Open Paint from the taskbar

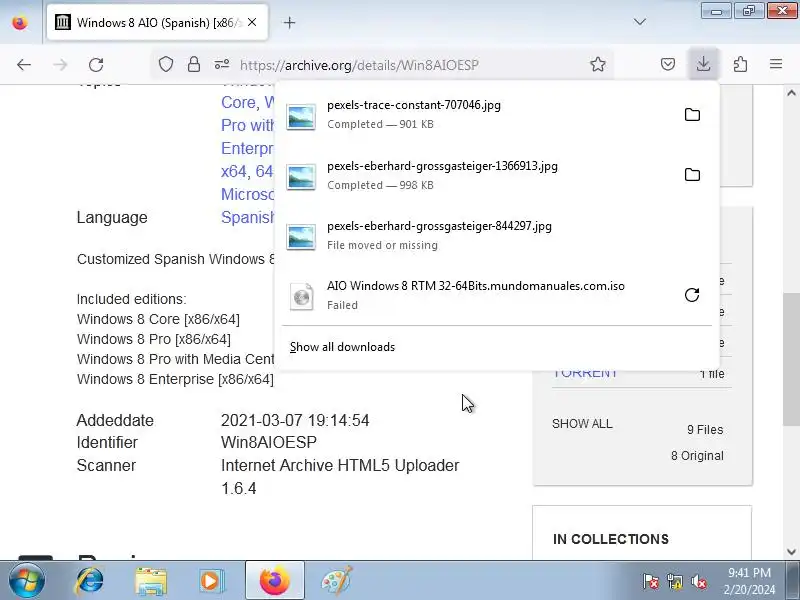(x=336, y=581)
